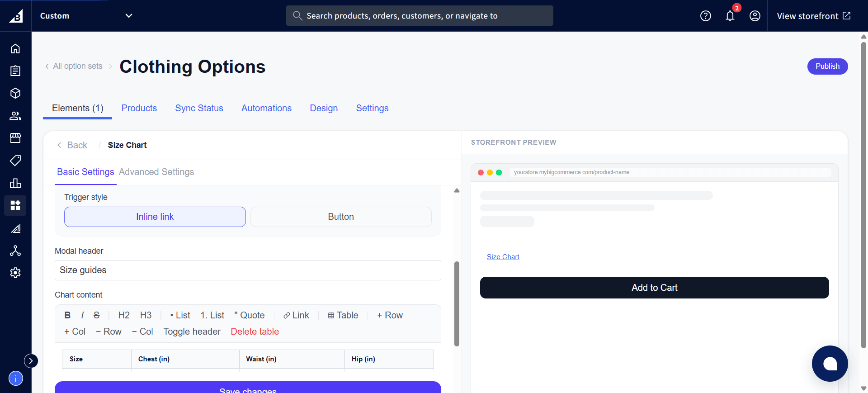Screen dimensions: 868x393
Task: Open Home icon in sidebar
Action: (x=15, y=48)
